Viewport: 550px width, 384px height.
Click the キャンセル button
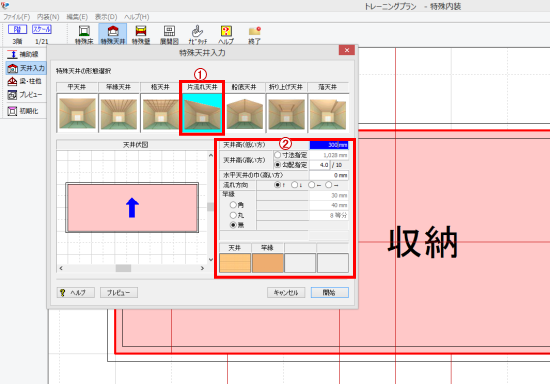click(x=286, y=292)
